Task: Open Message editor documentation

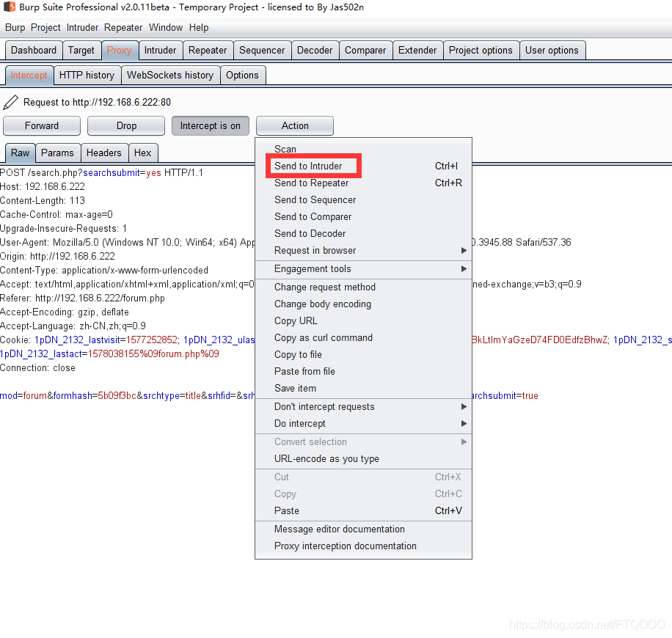Action: tap(363, 529)
